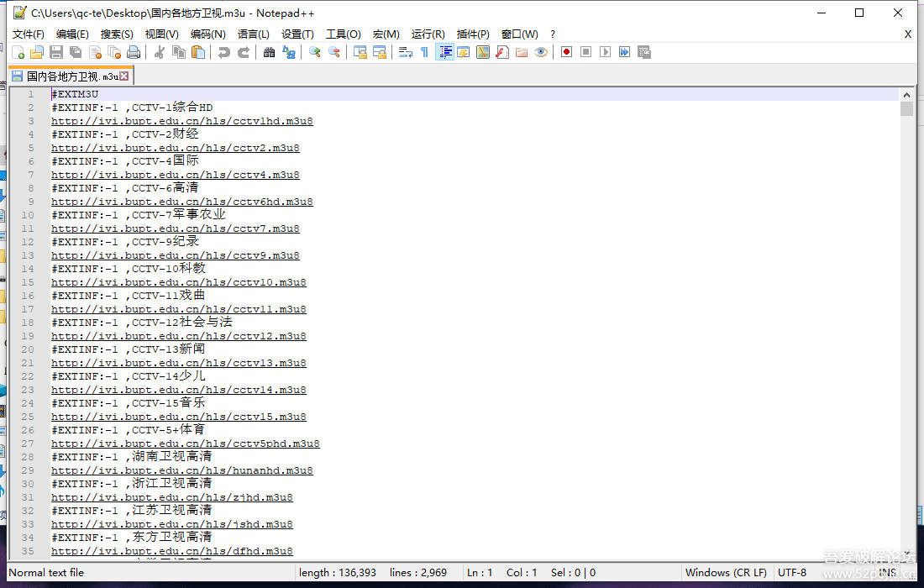
Task: Show the document map icon
Action: coord(483,52)
